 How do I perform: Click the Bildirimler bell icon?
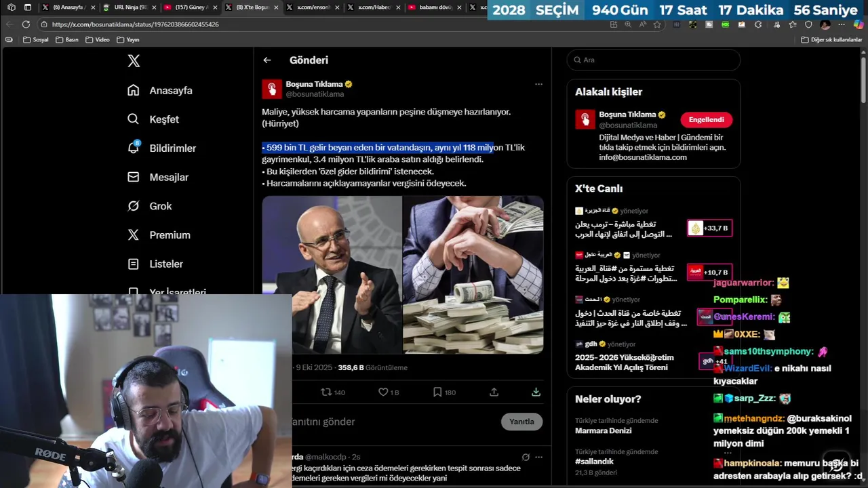pos(134,148)
